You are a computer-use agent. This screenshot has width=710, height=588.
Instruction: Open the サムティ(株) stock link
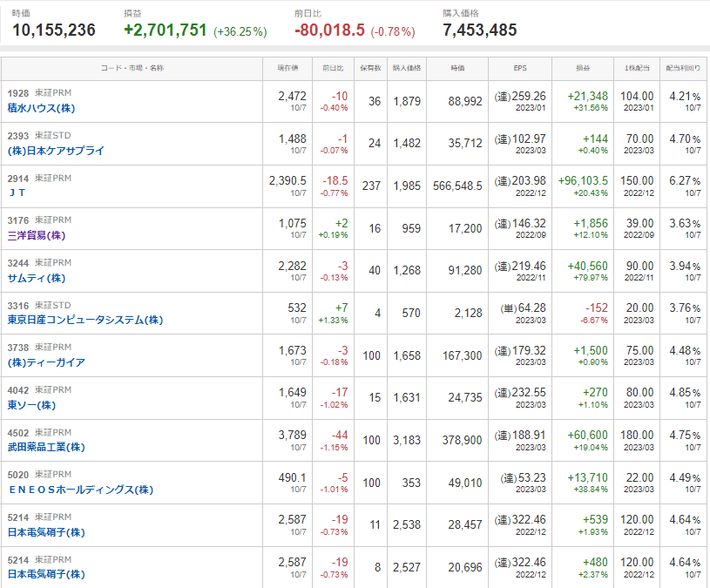point(37,278)
